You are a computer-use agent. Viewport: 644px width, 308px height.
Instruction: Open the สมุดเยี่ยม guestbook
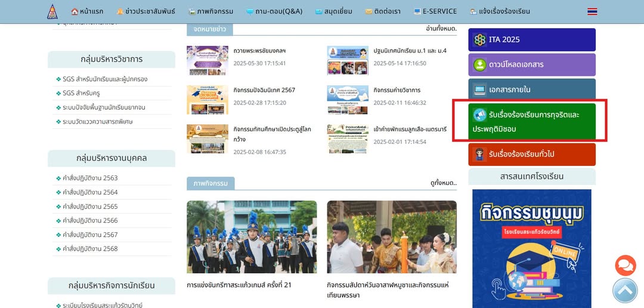333,11
